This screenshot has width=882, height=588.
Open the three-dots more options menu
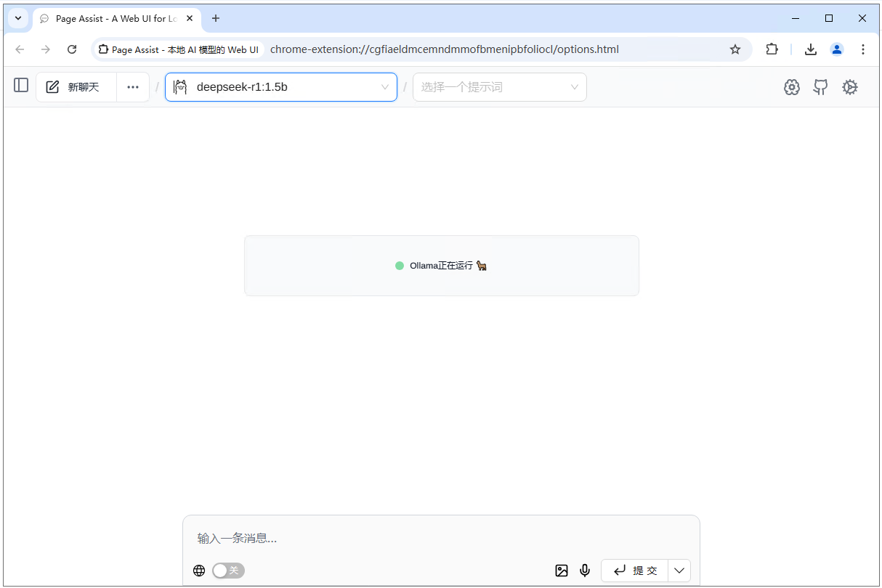click(x=133, y=87)
